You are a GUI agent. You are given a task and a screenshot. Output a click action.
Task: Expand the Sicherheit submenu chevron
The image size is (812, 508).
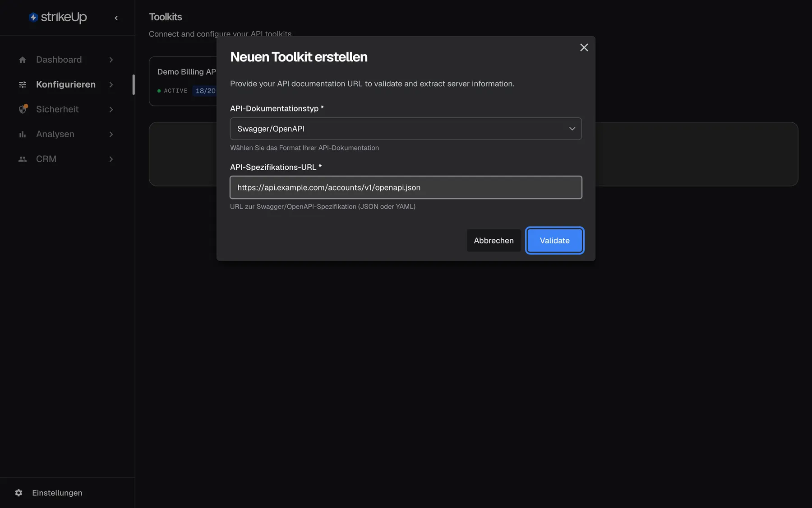pyautogui.click(x=111, y=109)
